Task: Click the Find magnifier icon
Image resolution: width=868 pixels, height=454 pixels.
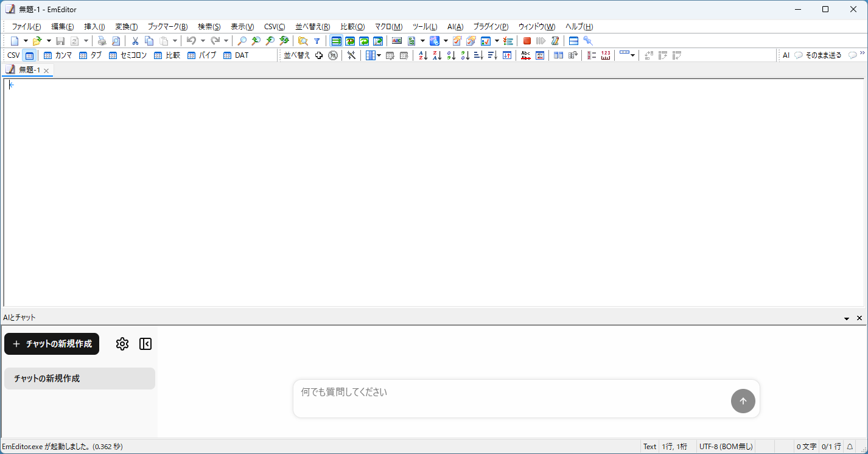Action: point(242,41)
